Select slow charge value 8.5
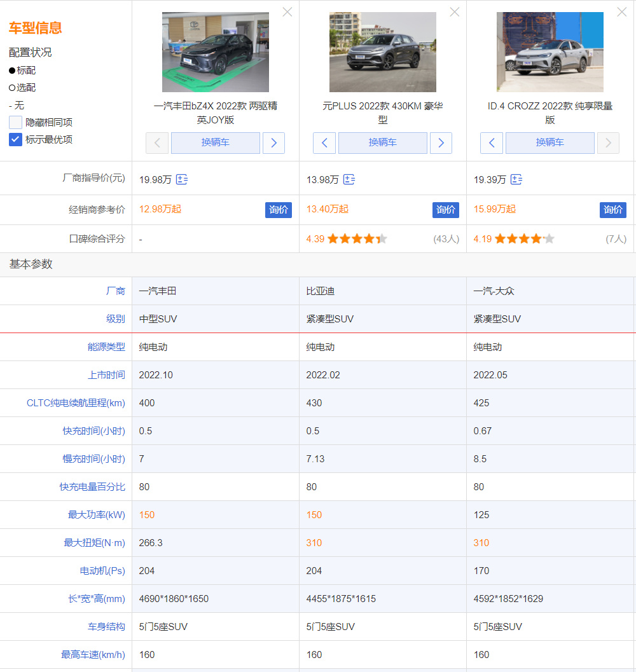The width and height of the screenshot is (636, 672). [480, 459]
